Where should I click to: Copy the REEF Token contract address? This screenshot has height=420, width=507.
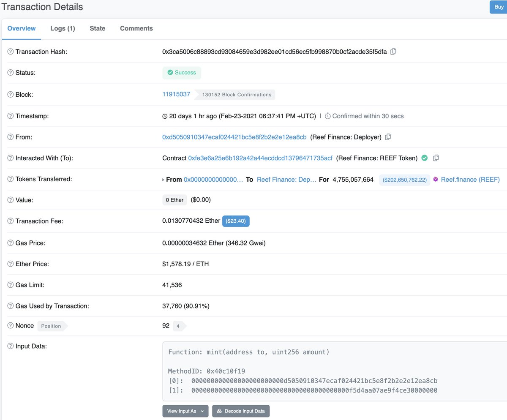click(x=436, y=158)
